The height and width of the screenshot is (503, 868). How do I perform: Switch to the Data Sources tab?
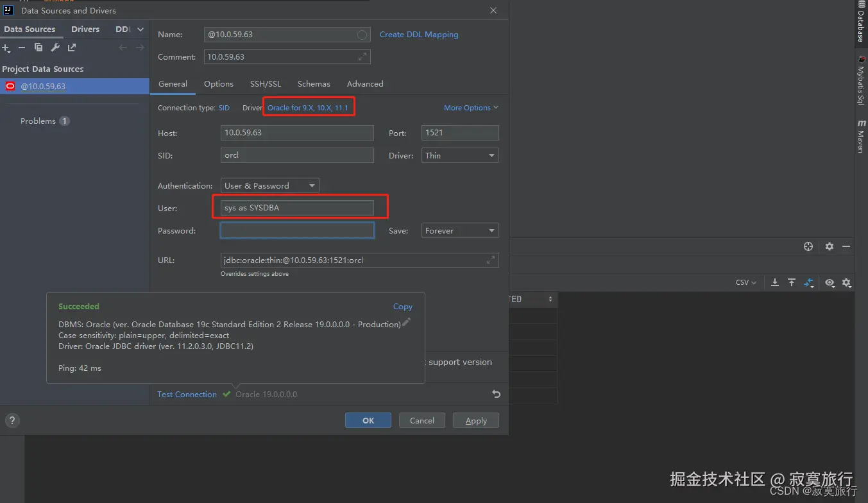tap(30, 29)
